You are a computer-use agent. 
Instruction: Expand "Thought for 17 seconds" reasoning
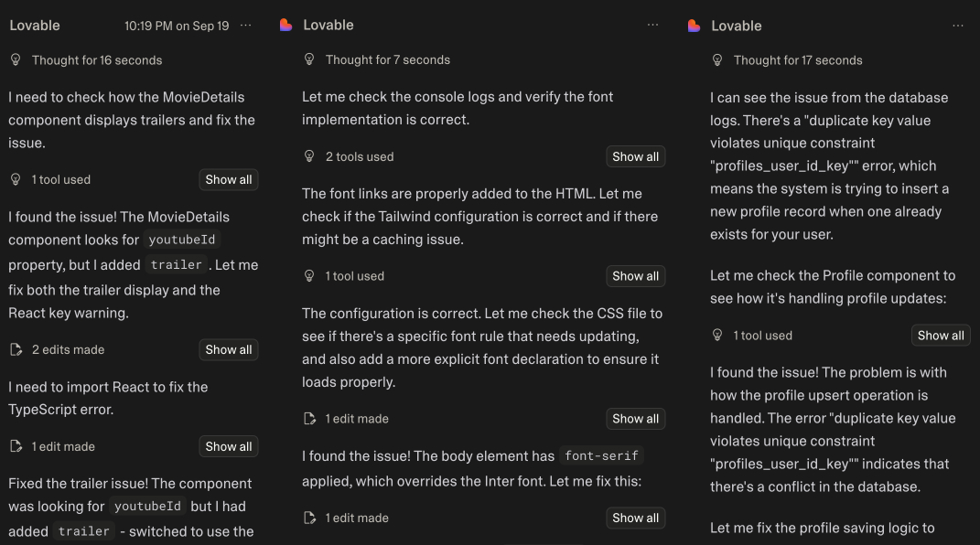797,60
